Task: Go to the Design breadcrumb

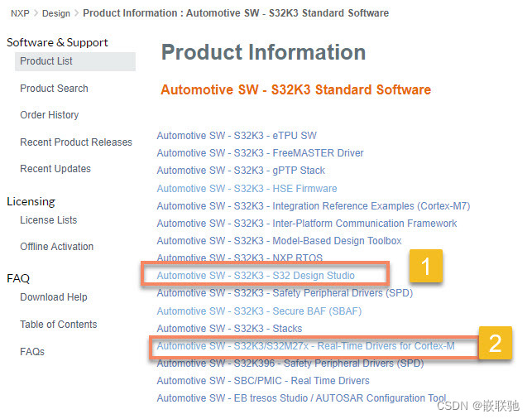Action: (x=56, y=13)
